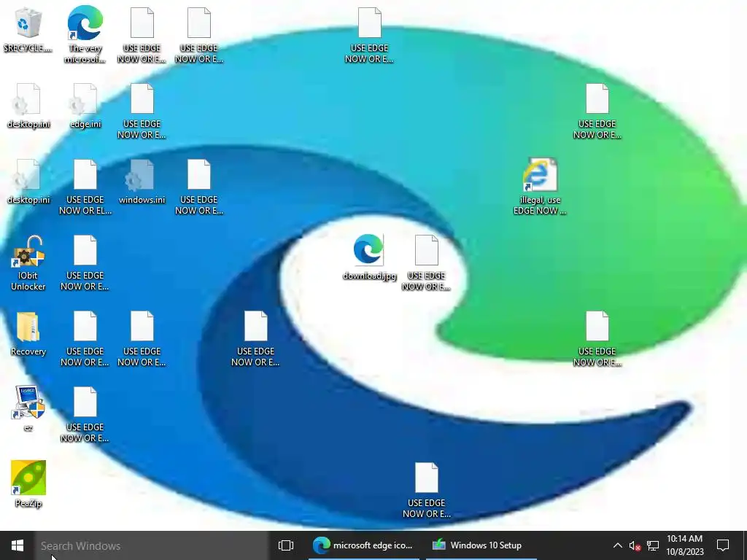Screen dimensions: 747x560
Task: Select 'The very microsof...' Edge shortcut
Action: point(85,34)
